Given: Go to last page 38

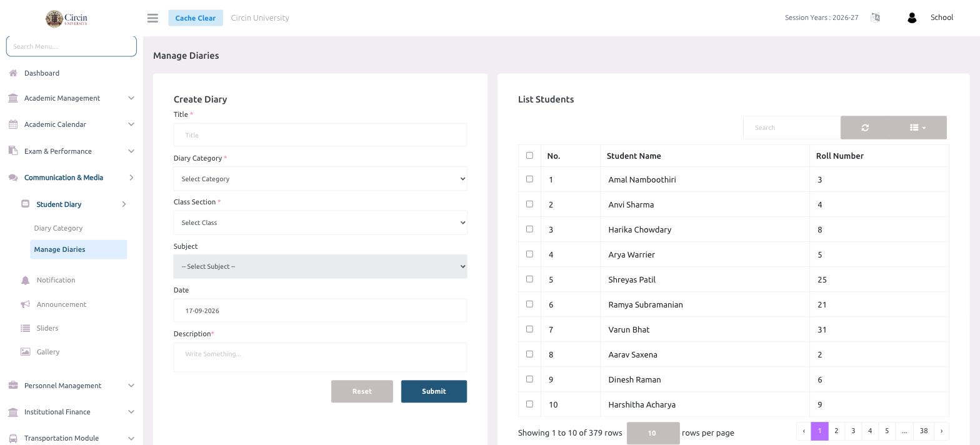Looking at the screenshot, I should [923, 431].
